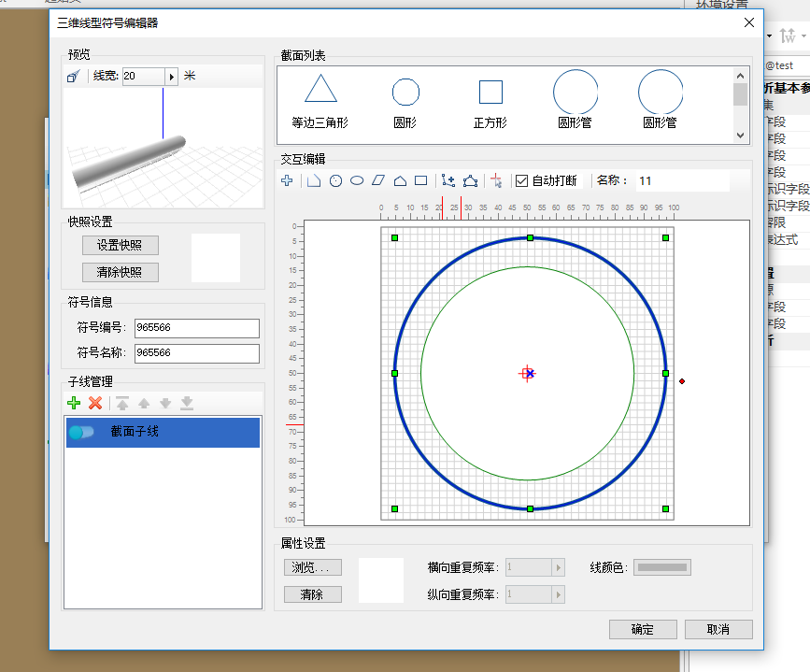This screenshot has width=810, height=672.
Task: Move the sub-line up in the list
Action: [x=143, y=403]
